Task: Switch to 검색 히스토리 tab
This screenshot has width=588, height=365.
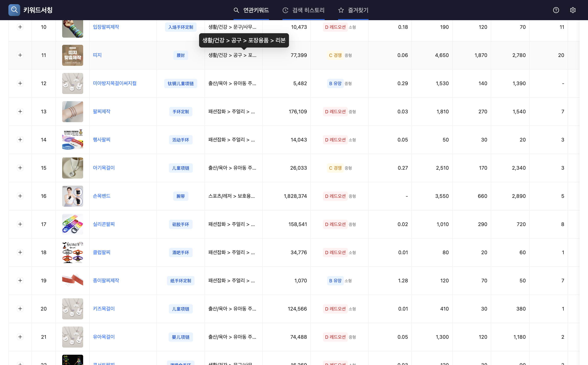Action: pos(308,10)
